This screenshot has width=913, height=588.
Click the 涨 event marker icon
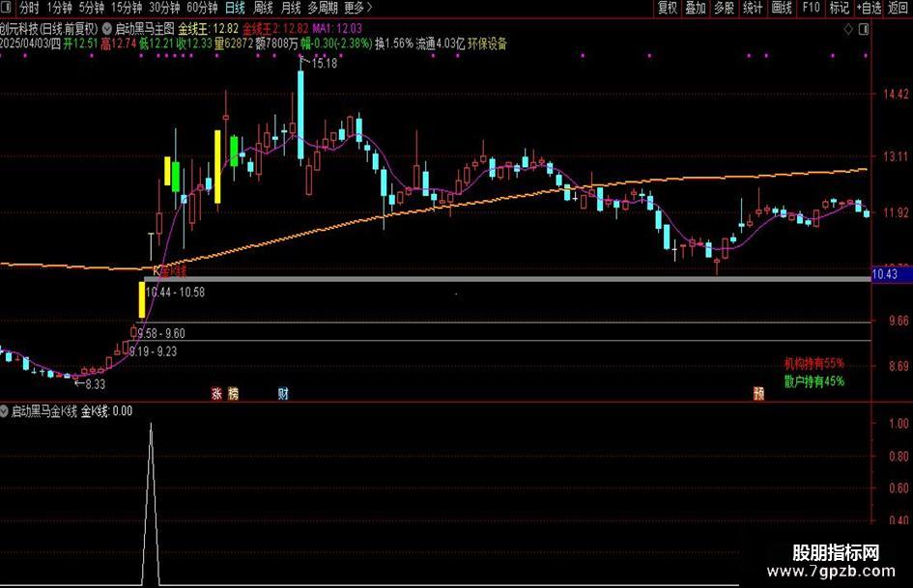(x=216, y=394)
